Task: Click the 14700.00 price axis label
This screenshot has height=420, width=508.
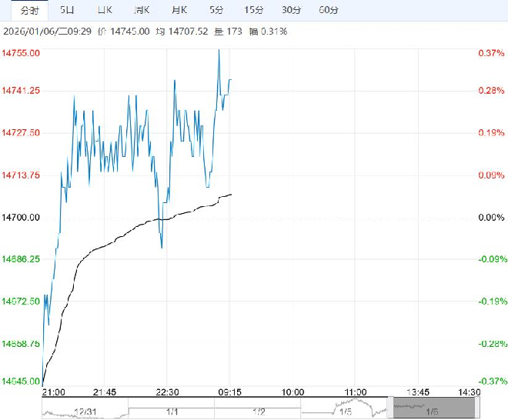Action: 22,218
